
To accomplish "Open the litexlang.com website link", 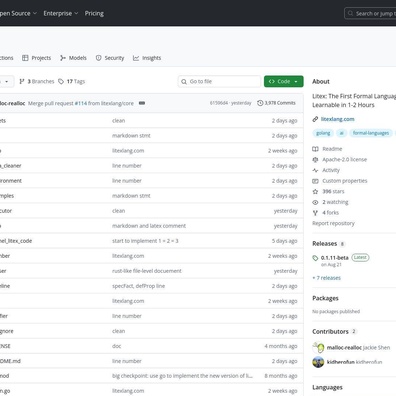I will 337,119.
